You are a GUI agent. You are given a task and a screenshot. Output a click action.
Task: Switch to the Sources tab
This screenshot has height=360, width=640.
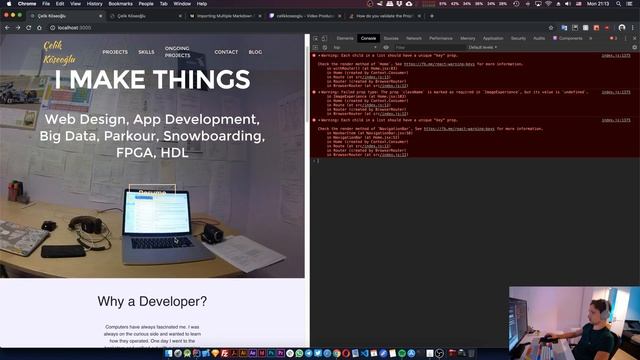coord(391,38)
